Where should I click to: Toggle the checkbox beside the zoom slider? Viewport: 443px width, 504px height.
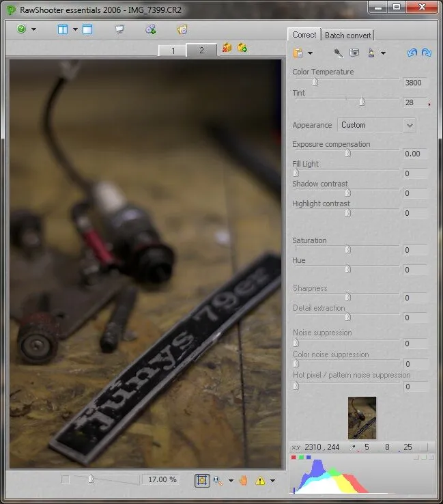click(66, 479)
